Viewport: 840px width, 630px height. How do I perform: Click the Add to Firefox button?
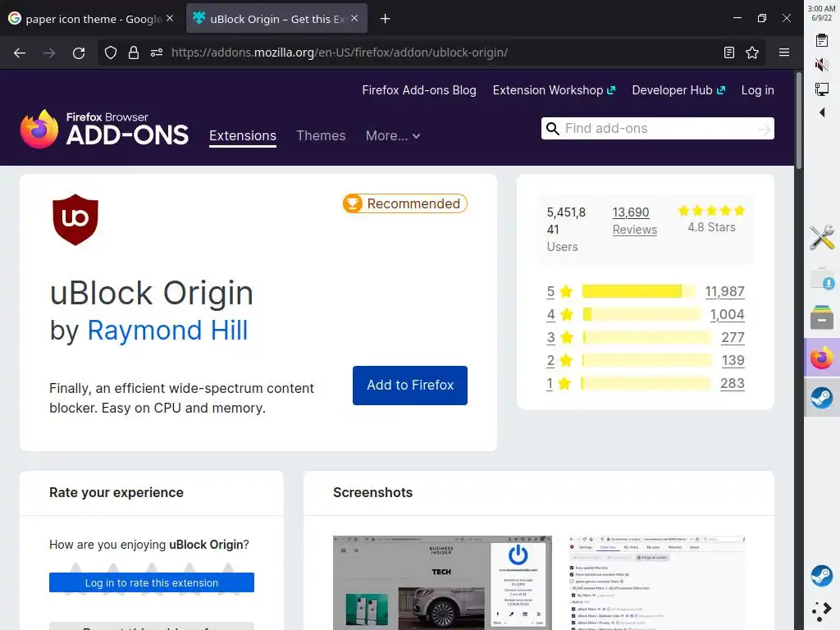coord(410,386)
